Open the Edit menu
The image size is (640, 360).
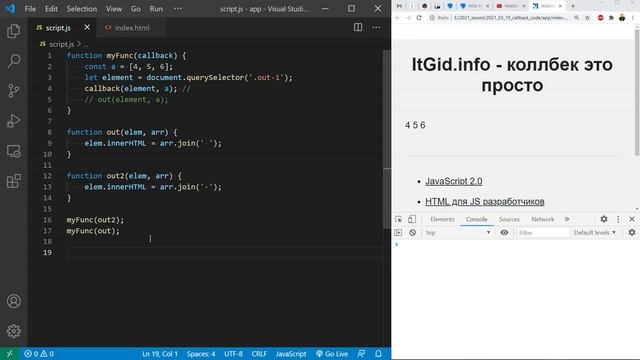[x=51, y=9]
